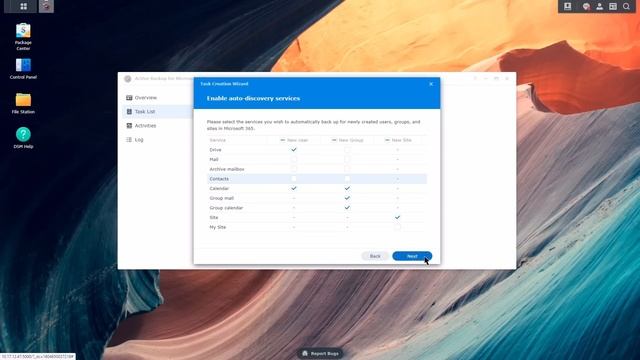Check Contacts for New Group
Viewport: 640px width, 360px height.
pyautogui.click(x=347, y=179)
